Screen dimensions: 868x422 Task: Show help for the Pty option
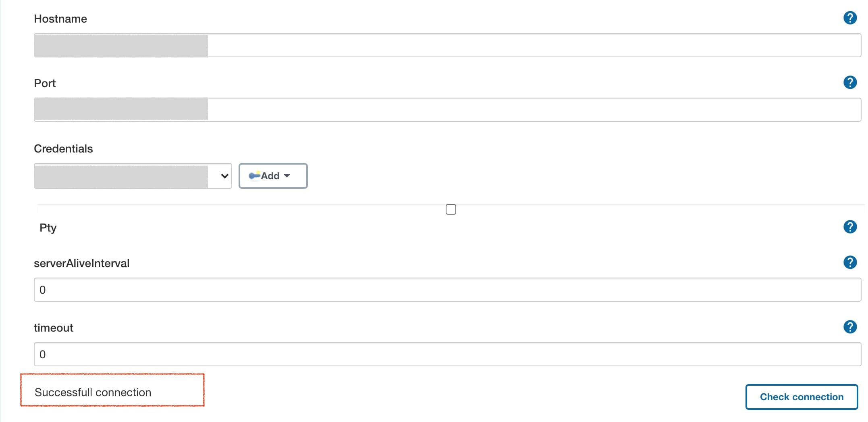[850, 227]
